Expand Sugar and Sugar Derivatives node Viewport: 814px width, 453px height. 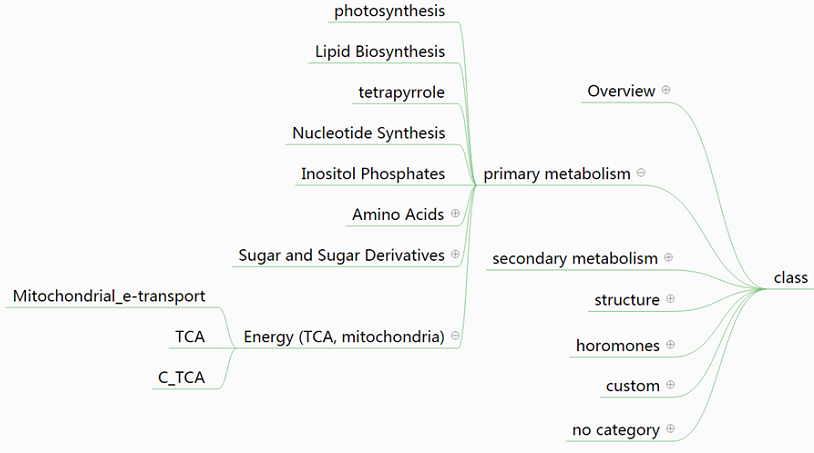click(x=455, y=254)
